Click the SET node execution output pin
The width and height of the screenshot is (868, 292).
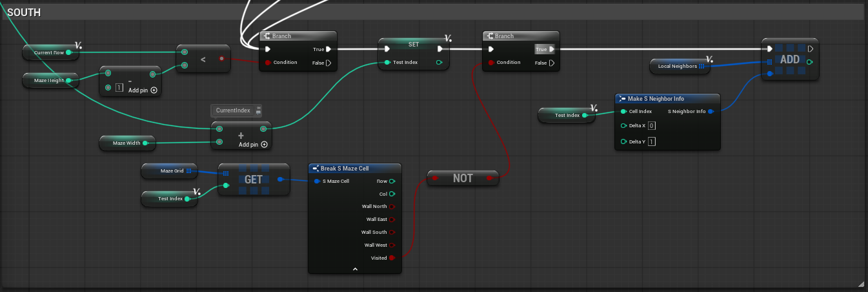click(440, 48)
